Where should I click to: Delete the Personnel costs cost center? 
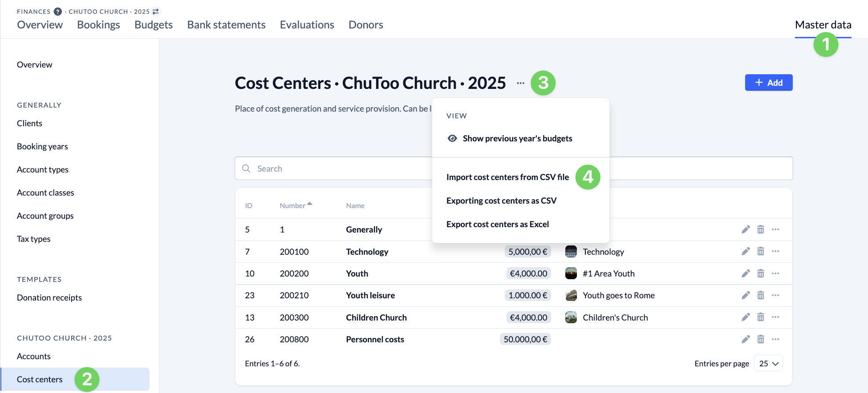tap(761, 339)
